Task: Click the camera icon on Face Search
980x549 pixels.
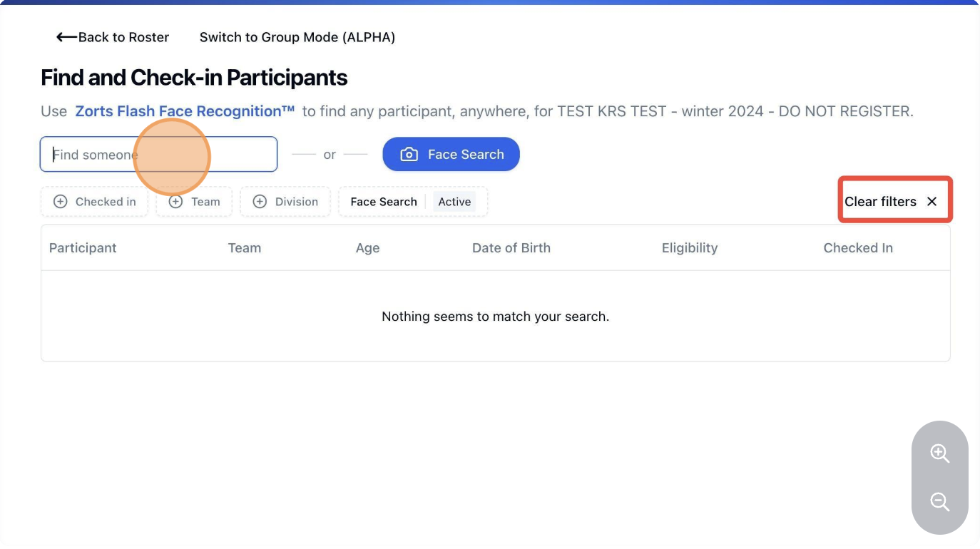Action: tap(409, 155)
